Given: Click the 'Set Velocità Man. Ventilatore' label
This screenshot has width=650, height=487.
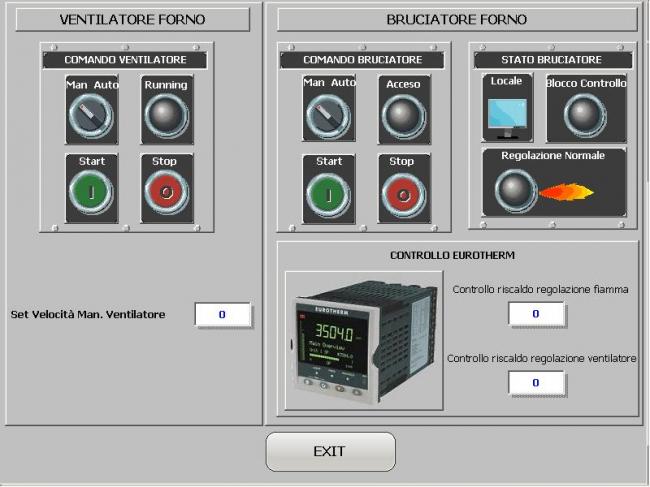Looking at the screenshot, I should click(88, 315).
